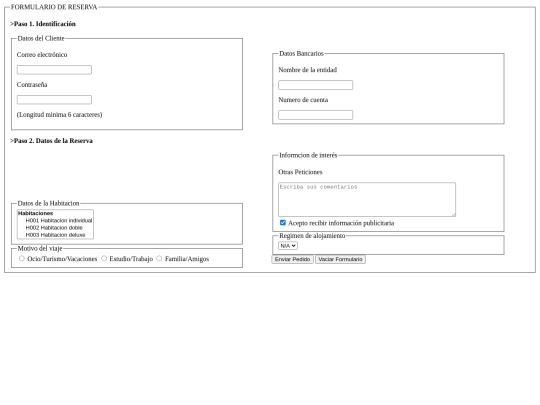540x405 pixels.
Task: Click the Regimen de alojamiento legend
Action: point(312,236)
